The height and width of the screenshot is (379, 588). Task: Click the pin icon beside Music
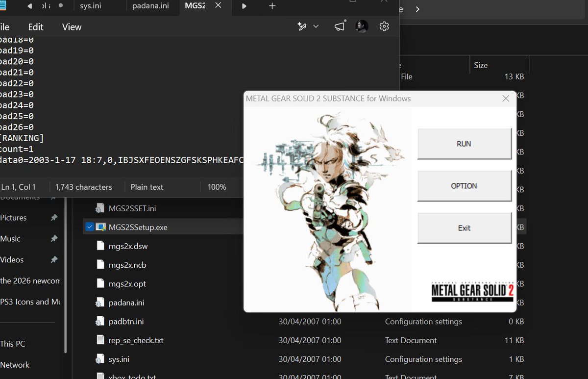click(54, 239)
